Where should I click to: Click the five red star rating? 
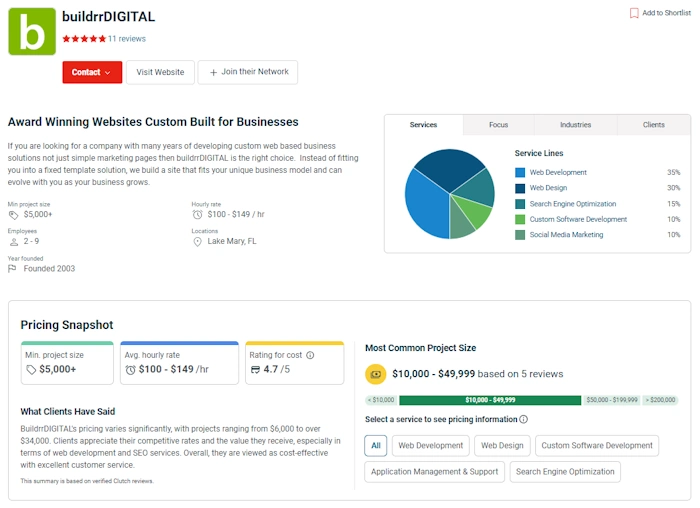click(x=84, y=39)
